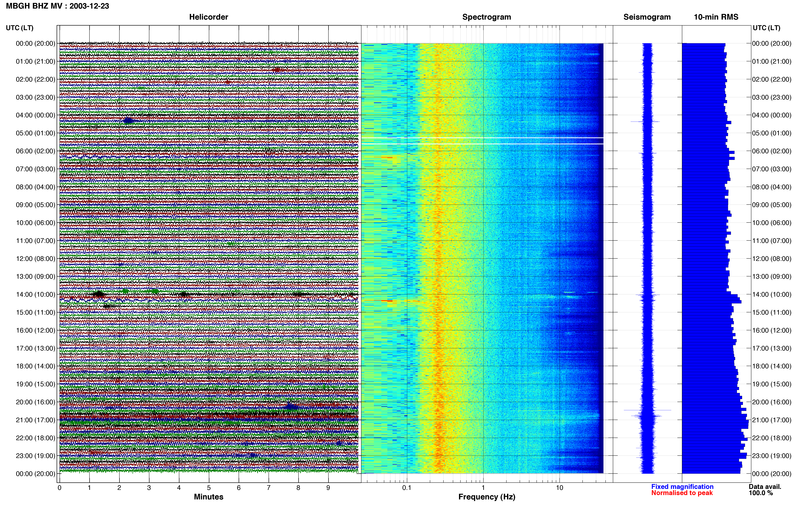
Task: Click RMS-side time label '11:00 (07:00)'
Action: click(x=772, y=240)
